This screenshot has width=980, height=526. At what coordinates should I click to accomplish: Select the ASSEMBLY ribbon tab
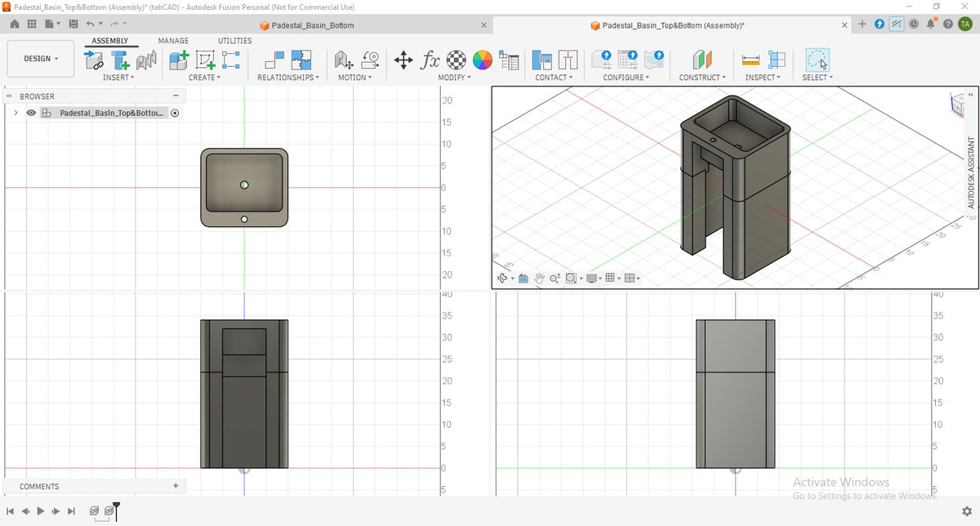tap(109, 41)
